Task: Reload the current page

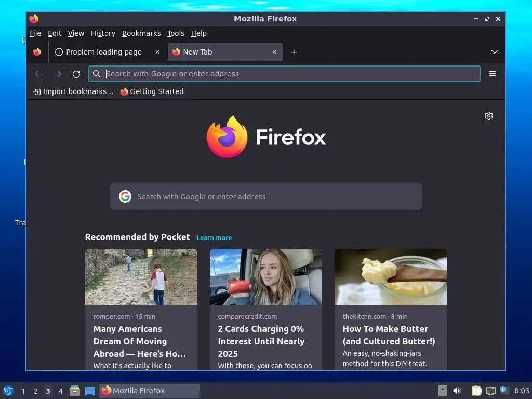Action: pos(76,74)
